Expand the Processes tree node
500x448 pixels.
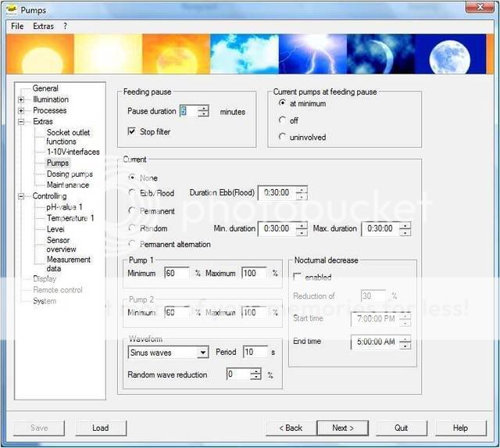point(21,110)
